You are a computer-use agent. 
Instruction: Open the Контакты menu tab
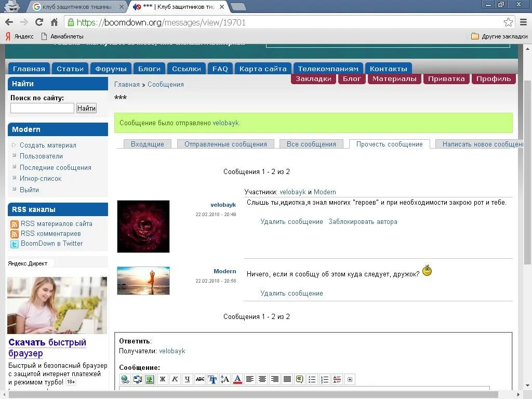pyautogui.click(x=389, y=69)
